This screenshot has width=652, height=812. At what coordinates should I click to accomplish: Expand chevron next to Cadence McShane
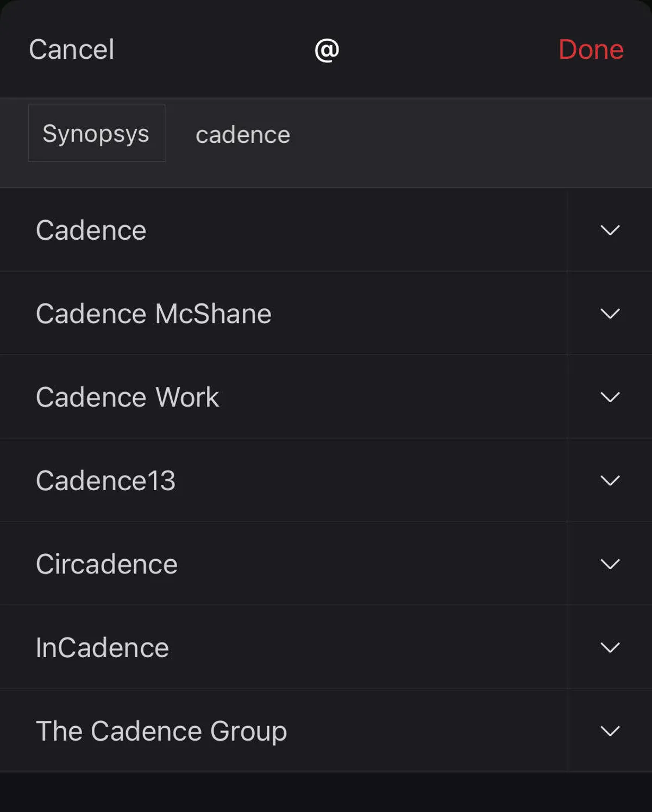[x=610, y=314]
